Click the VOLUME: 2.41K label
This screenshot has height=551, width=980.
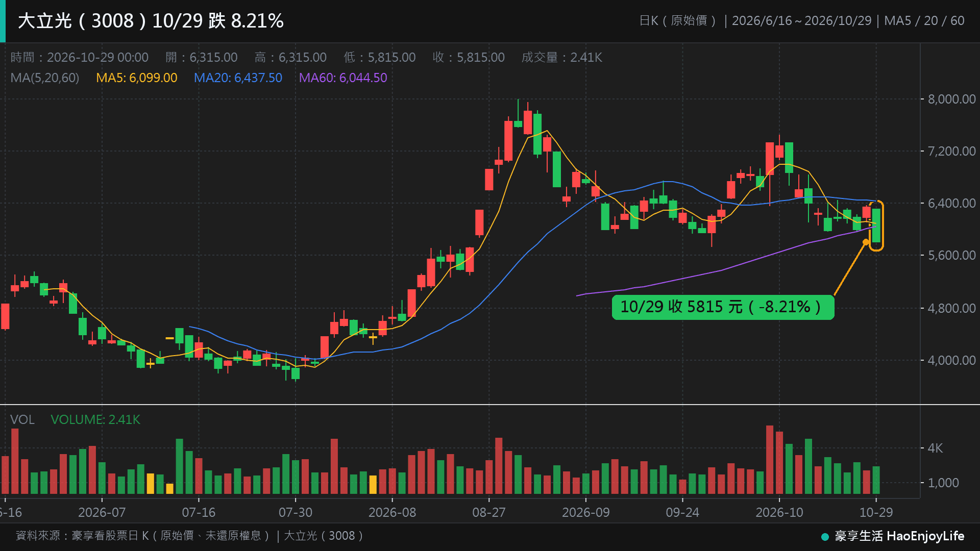click(x=95, y=420)
